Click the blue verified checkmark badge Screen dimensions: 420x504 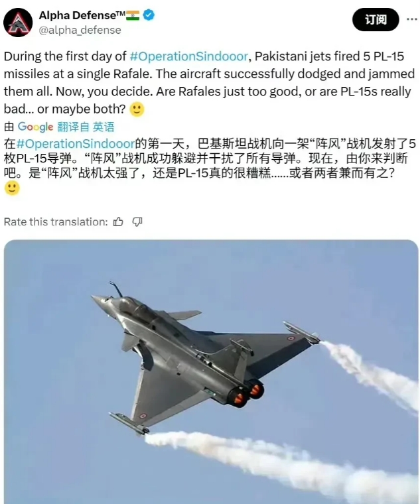148,15
